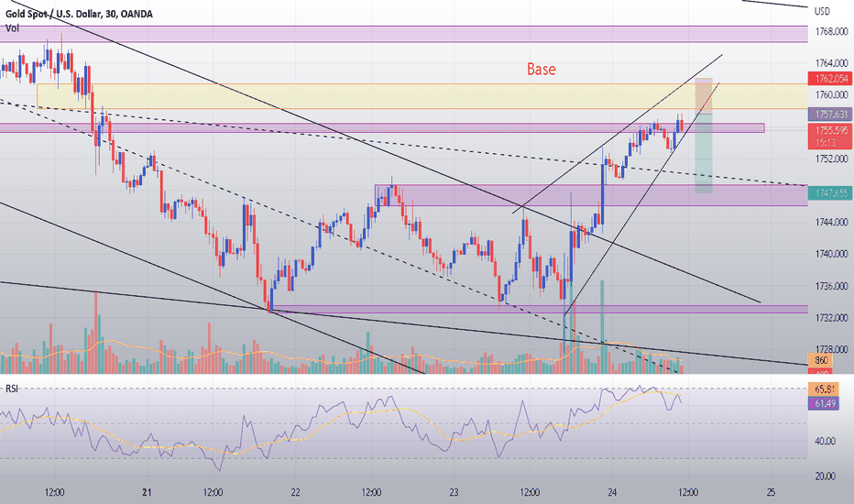Click the 1752.000 price axis label
The width and height of the screenshot is (854, 504).
tap(832, 159)
